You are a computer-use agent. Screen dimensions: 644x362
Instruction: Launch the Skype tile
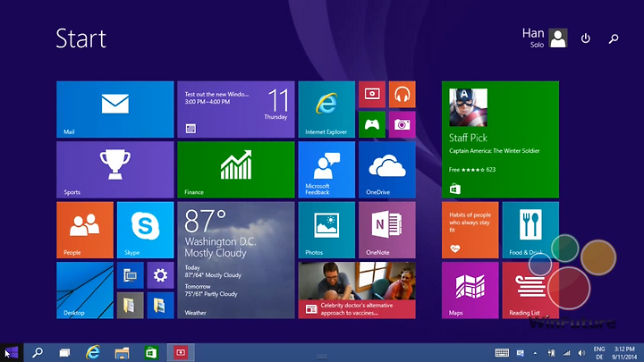[146, 230]
